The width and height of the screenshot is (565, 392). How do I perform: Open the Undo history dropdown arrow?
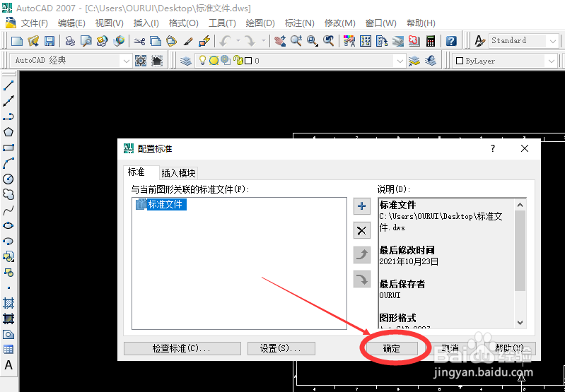pos(238,41)
